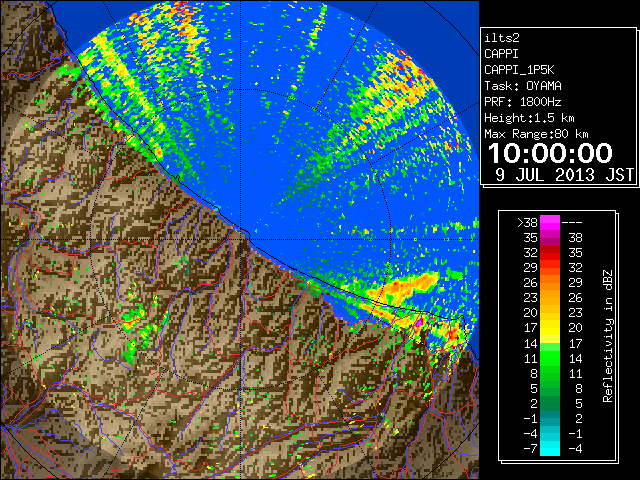Pick the cyan swatch at the scale's bottom
This screenshot has width=640, height=480.
(x=550, y=449)
